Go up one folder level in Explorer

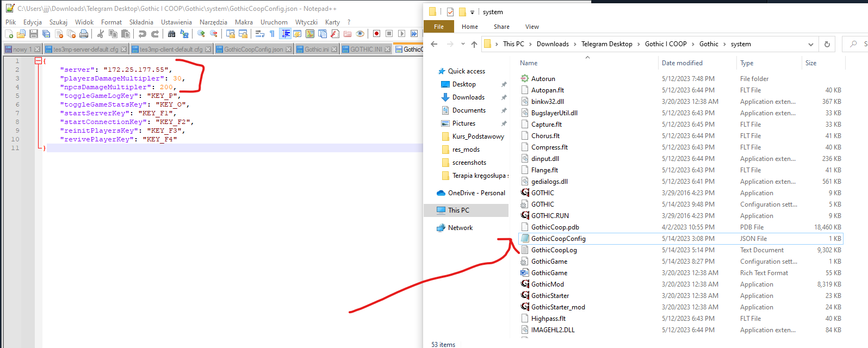click(474, 44)
